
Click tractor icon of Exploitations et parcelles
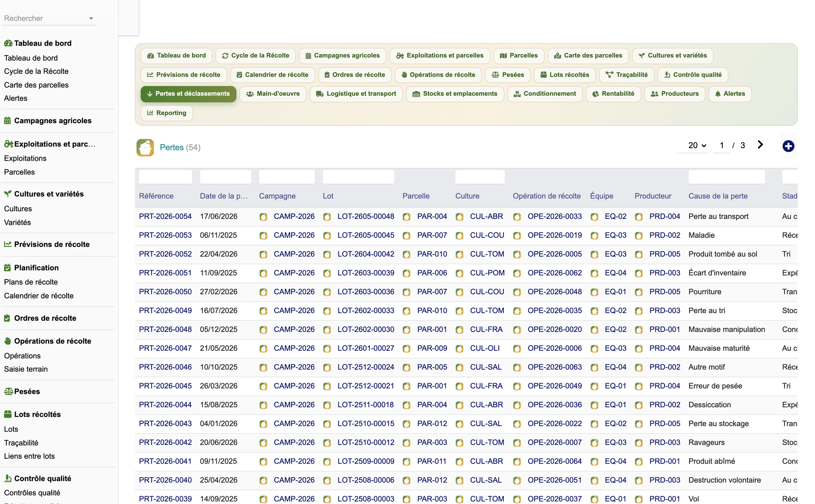9,144
